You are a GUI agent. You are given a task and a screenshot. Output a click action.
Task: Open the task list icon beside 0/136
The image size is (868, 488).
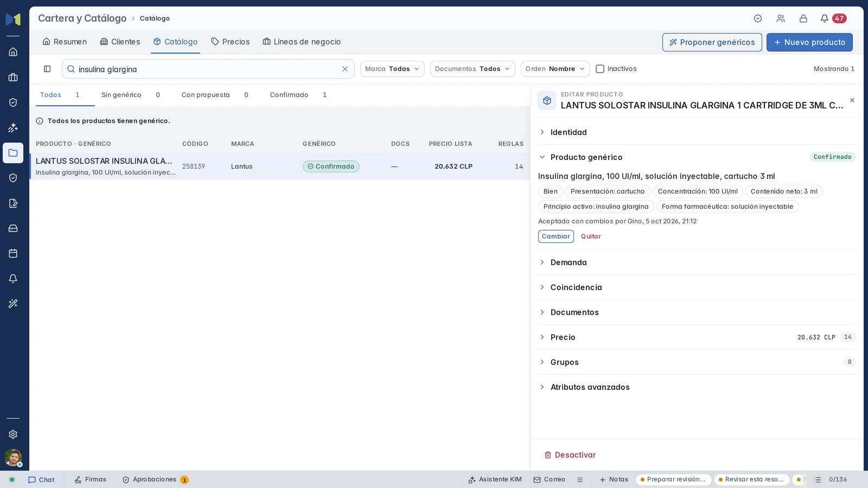pyautogui.click(x=818, y=480)
